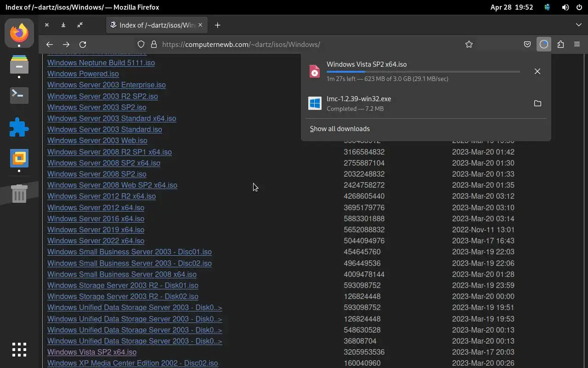Viewport: 588px width, 368px height.
Task: Click Windows Server 2003 R2 SP2.iso
Action: (102, 96)
